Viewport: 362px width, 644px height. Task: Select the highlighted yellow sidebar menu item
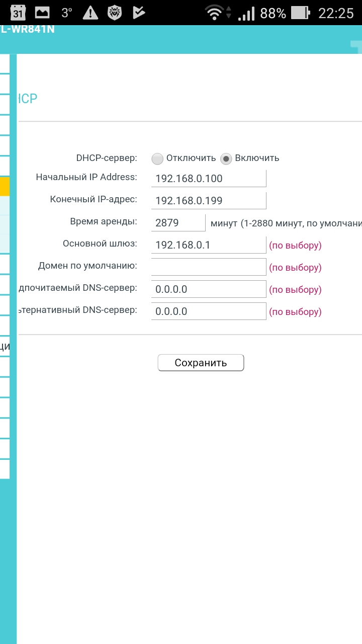(5, 186)
